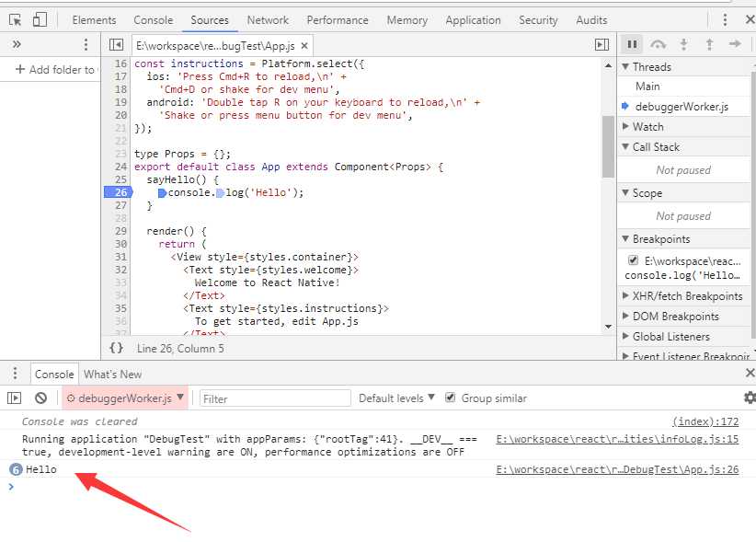The height and width of the screenshot is (542, 756).
Task: Step to the next statement
Action: [x=735, y=44]
